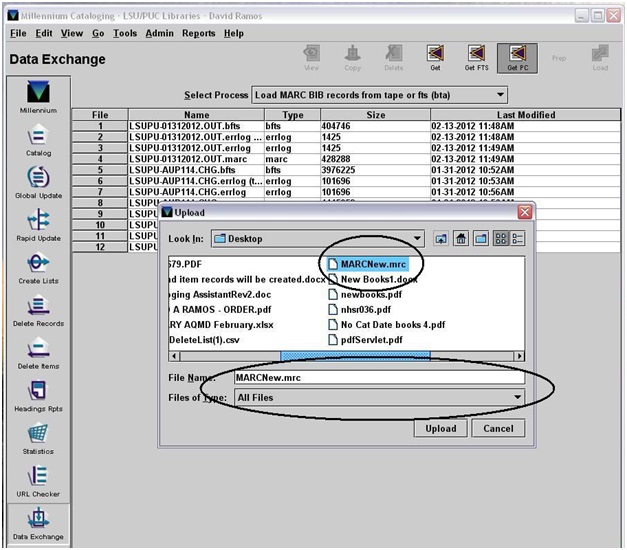627x550 pixels.
Task: Switch Upload dialog to list view
Action: pos(499,239)
